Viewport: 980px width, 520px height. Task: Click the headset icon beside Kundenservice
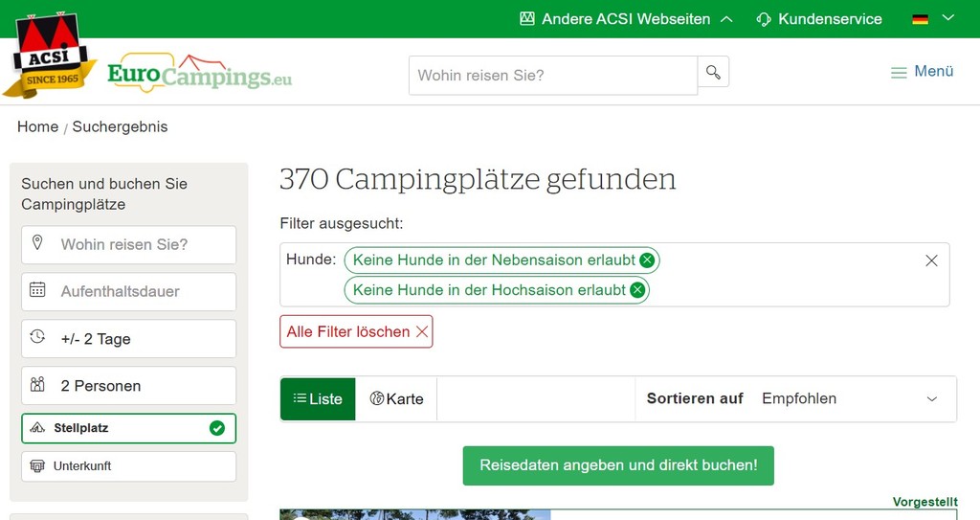[763, 19]
